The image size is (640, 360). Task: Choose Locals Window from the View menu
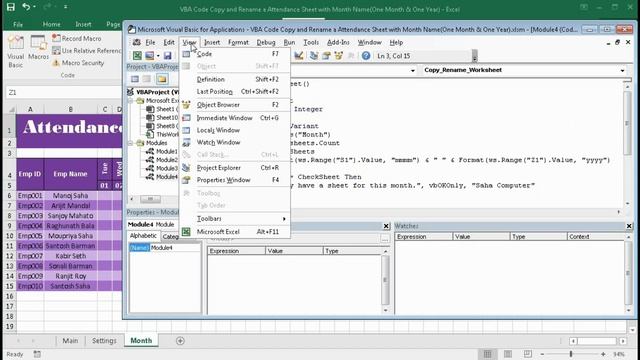pyautogui.click(x=236, y=130)
